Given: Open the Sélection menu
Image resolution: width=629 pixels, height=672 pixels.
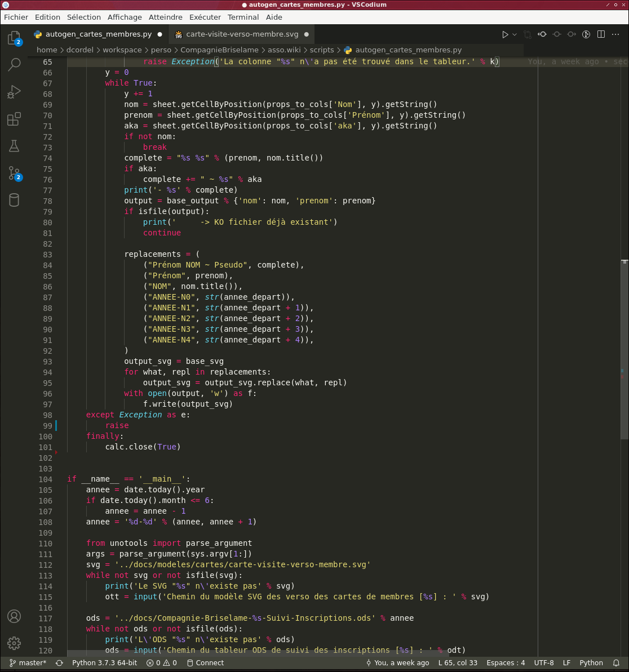Looking at the screenshot, I should (x=83, y=17).
